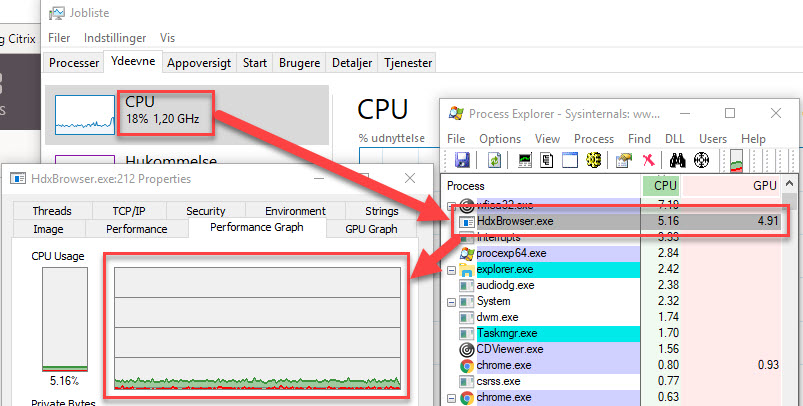803x406 pixels.
Task: Open the Users menu in Process Explorer
Action: pyautogui.click(x=712, y=139)
